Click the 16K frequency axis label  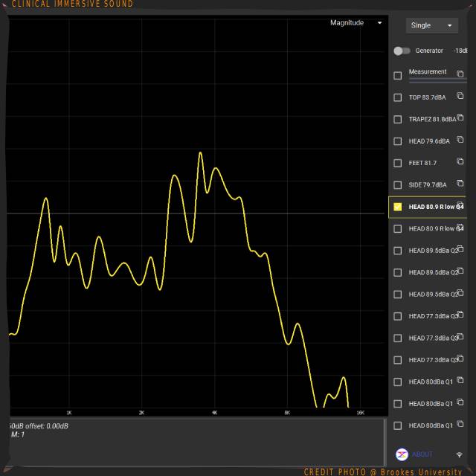(x=360, y=413)
